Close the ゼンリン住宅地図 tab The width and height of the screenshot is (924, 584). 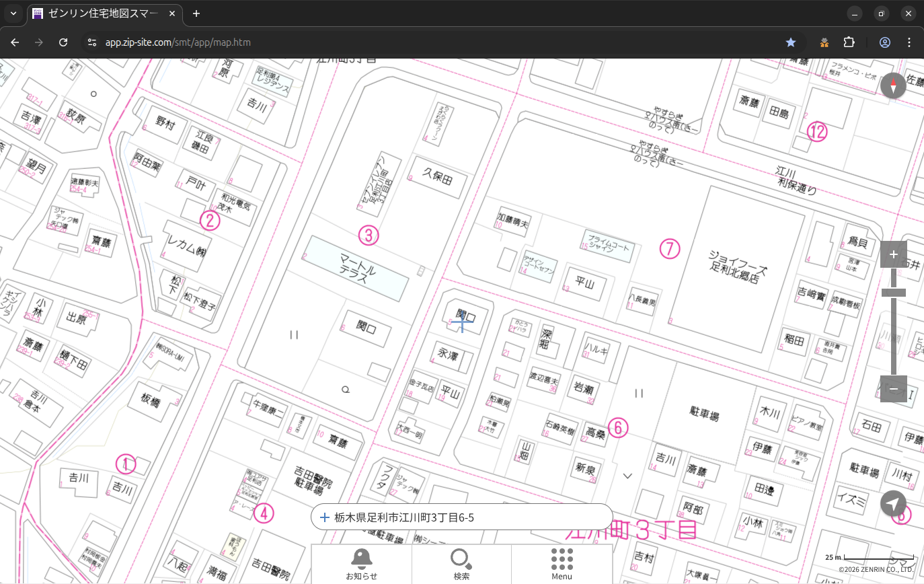coord(172,13)
